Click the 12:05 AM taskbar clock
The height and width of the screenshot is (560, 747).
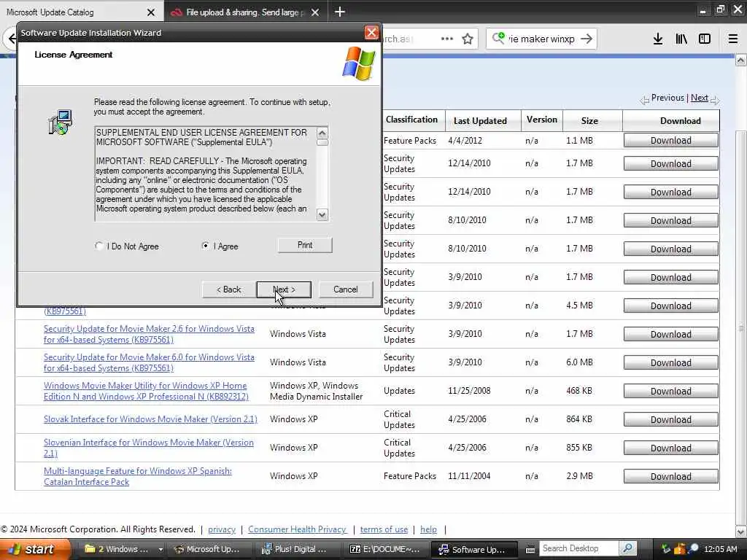(720, 549)
